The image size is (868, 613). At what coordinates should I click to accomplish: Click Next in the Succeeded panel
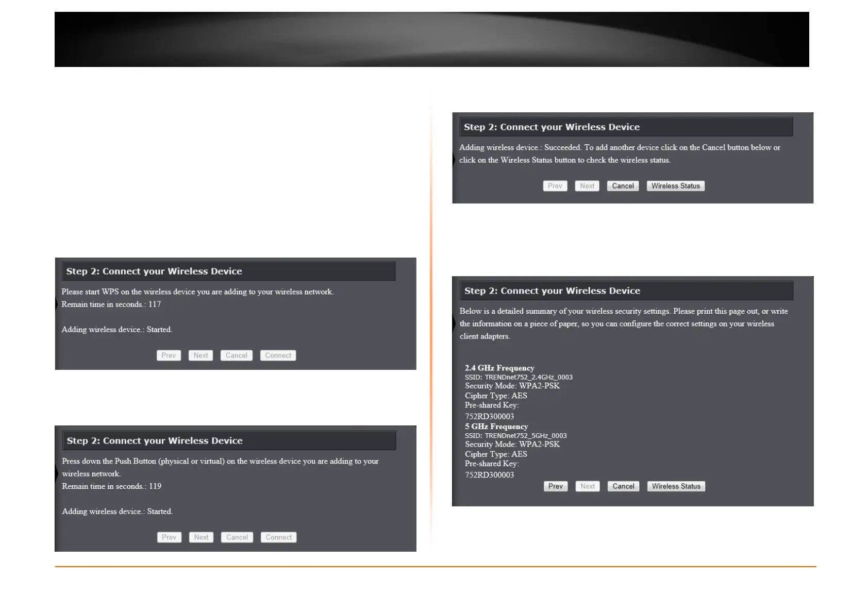tap(587, 186)
